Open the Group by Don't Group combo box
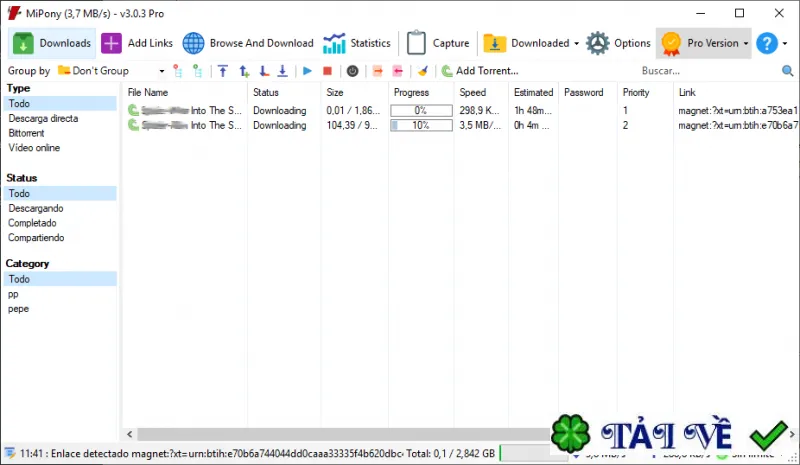Image resolution: width=800 pixels, height=465 pixels. pos(111,71)
